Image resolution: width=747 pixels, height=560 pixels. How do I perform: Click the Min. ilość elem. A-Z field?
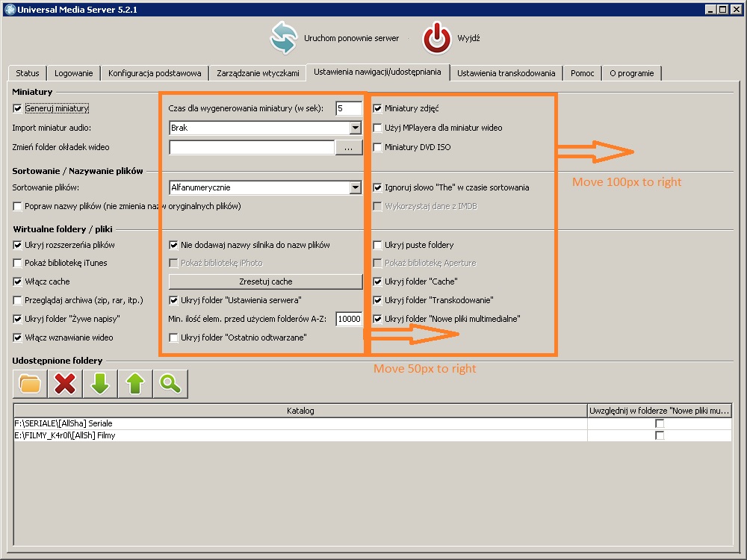[349, 319]
